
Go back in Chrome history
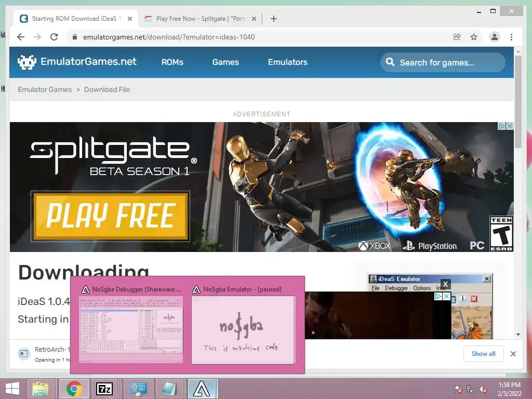pyautogui.click(x=21, y=37)
